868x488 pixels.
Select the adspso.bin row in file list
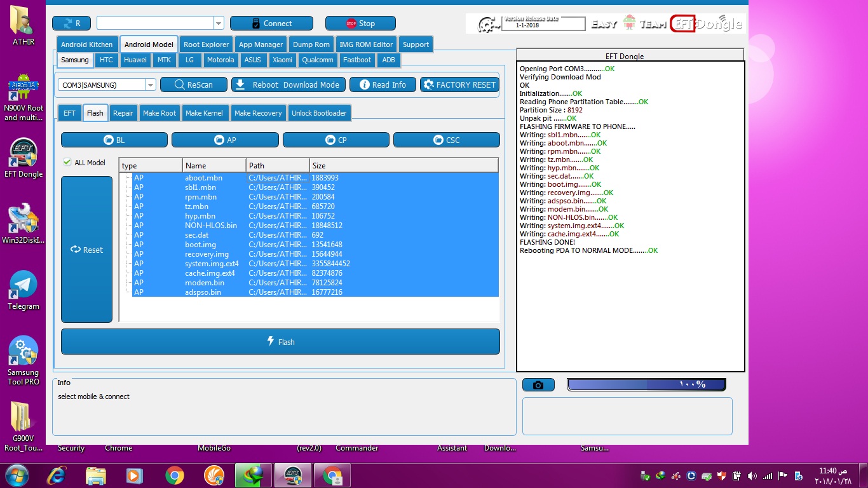tap(315, 292)
